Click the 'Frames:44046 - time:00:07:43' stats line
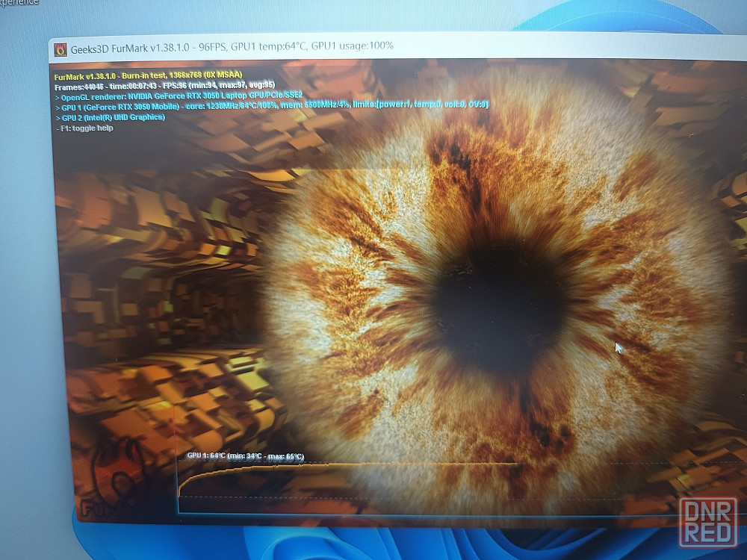Screen dimensions: 747x560 (164, 86)
